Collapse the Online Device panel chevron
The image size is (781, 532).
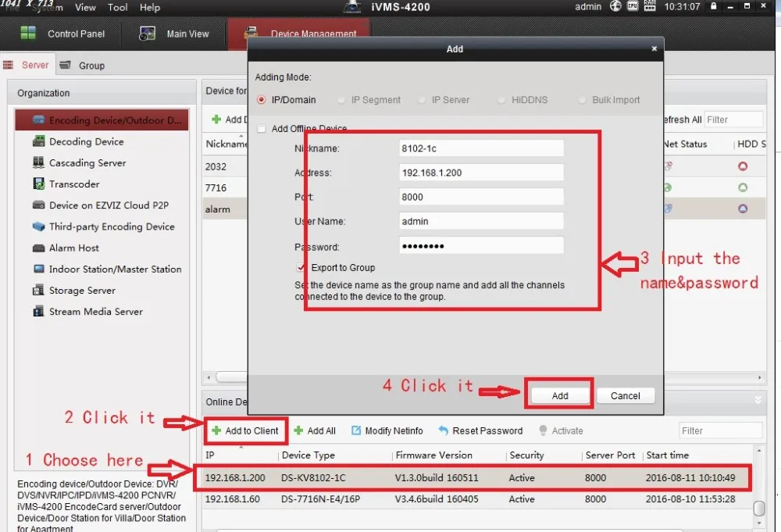coord(758,400)
